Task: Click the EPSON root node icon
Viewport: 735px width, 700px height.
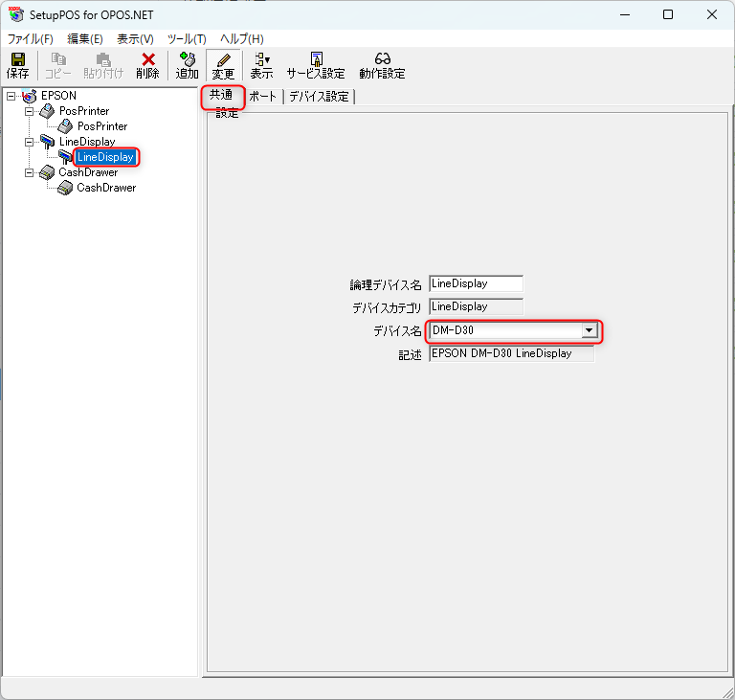Action: tap(30, 96)
